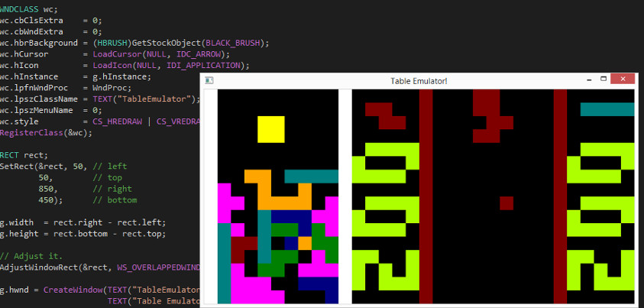Close the Table Emulator window
This screenshot has width=644, height=308.
tap(623, 79)
